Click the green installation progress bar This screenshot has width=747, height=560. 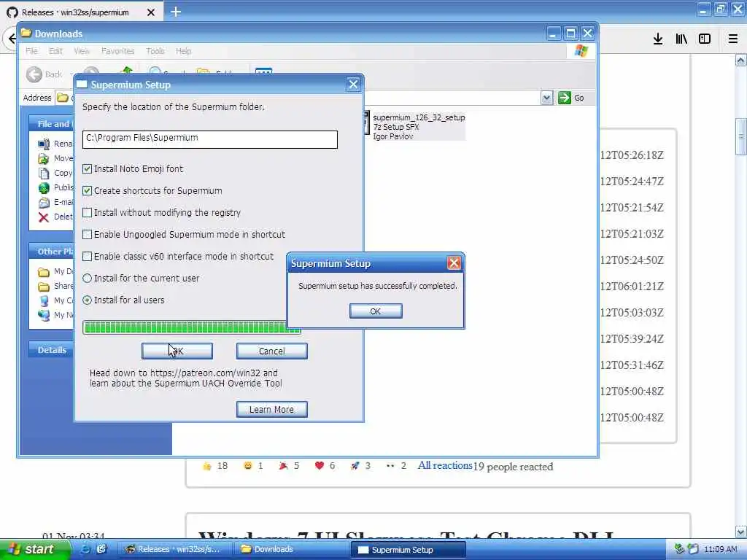coord(192,327)
